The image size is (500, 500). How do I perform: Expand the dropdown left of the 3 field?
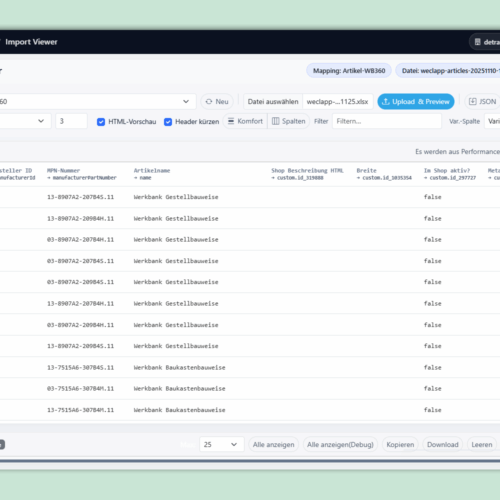pyautogui.click(x=25, y=121)
